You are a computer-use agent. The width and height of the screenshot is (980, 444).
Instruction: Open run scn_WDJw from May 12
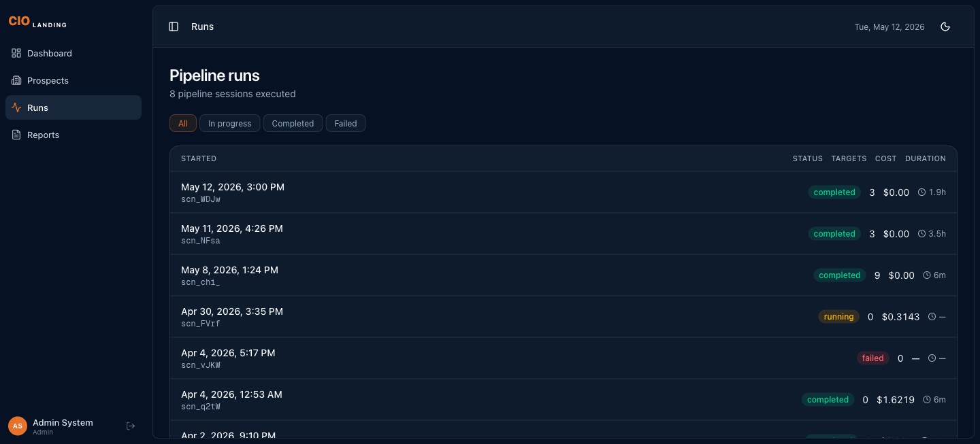(x=563, y=192)
